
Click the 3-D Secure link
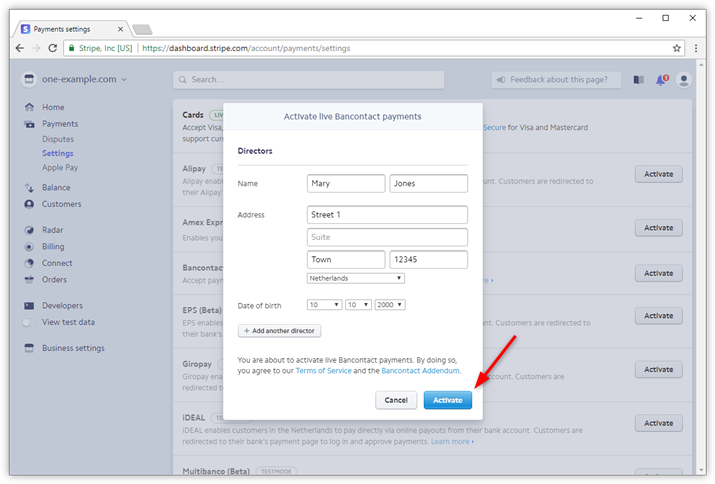(x=494, y=128)
